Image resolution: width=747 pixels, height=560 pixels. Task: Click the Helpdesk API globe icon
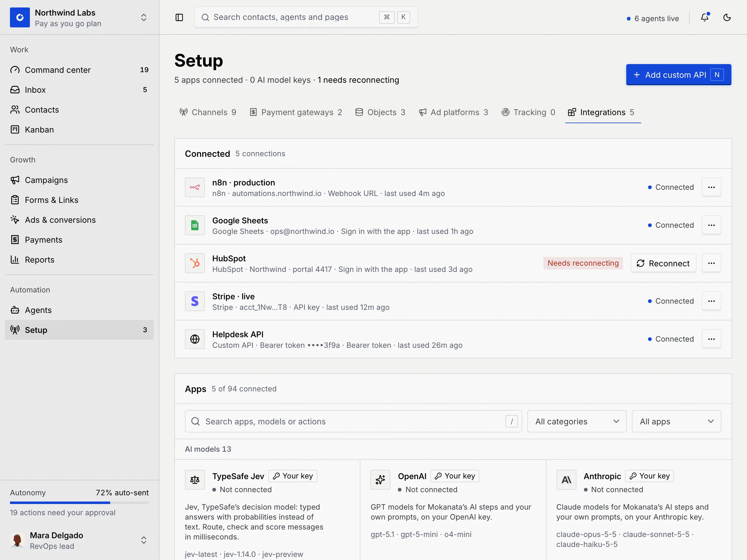point(195,339)
